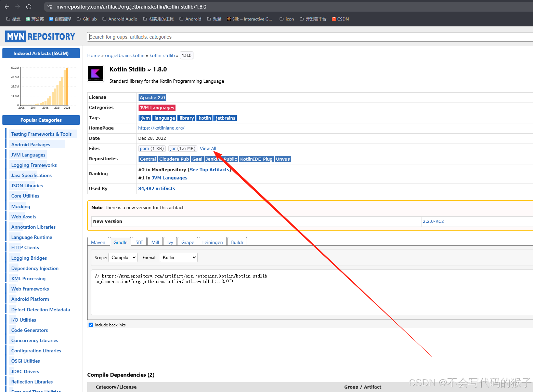Open the 动漫 bookmark folder

(x=214, y=19)
